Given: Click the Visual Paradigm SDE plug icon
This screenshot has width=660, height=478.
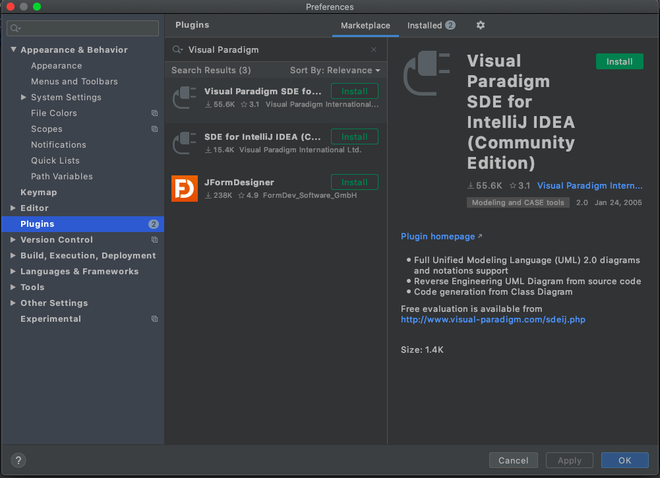Looking at the screenshot, I should 185,97.
